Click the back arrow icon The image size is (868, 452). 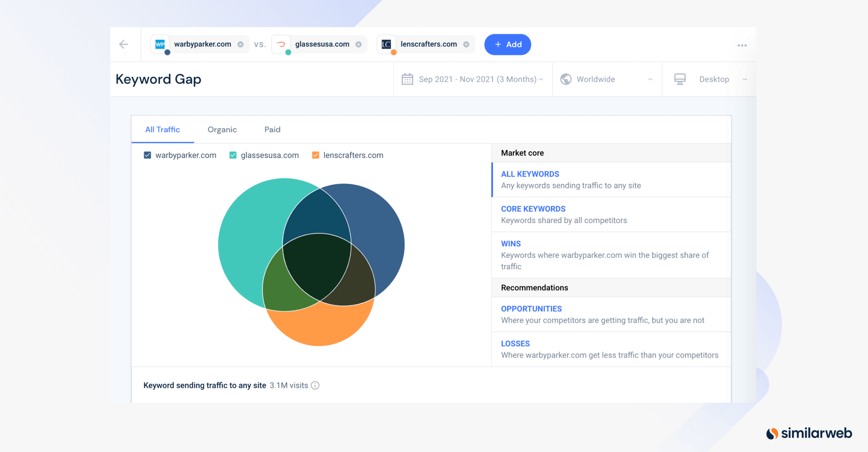(x=124, y=44)
